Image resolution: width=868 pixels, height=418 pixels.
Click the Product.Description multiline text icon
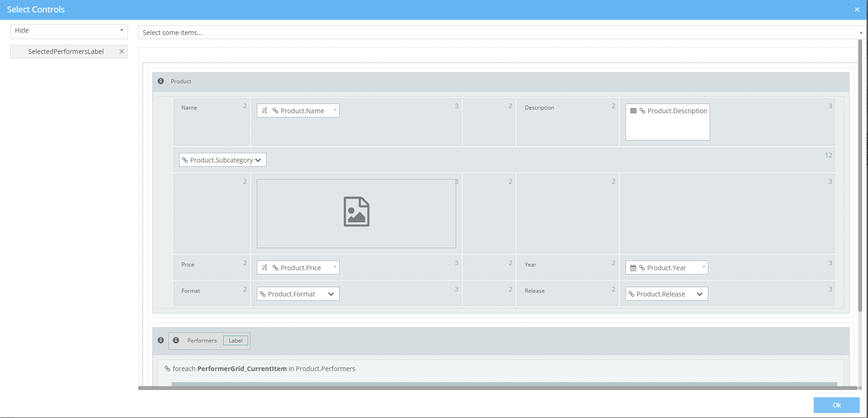[x=633, y=111]
